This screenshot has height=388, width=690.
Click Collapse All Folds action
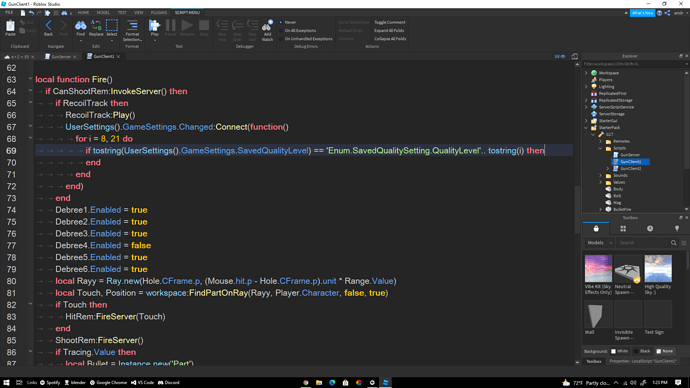pos(390,39)
